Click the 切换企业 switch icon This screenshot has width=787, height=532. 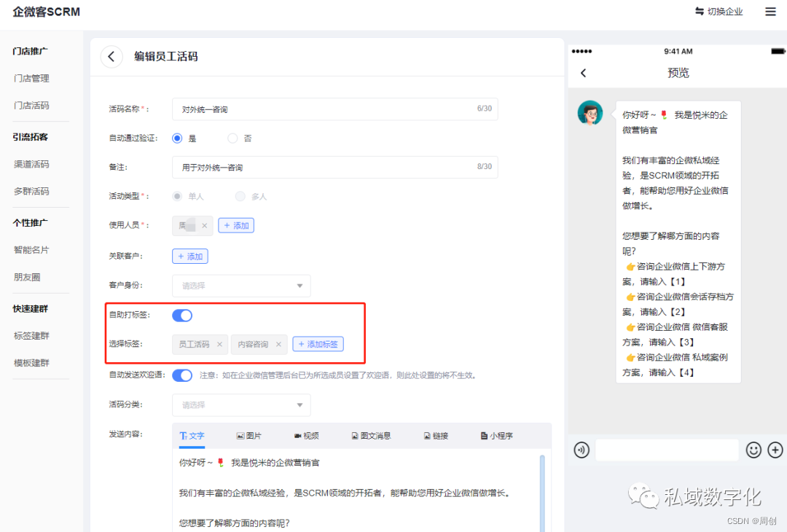click(x=699, y=11)
